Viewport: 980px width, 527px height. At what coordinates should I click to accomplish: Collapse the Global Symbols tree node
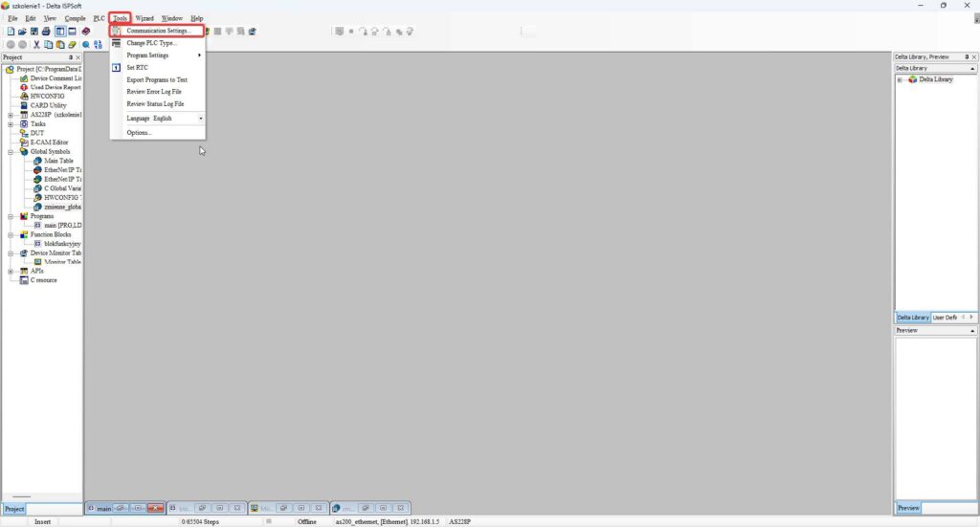tap(11, 151)
